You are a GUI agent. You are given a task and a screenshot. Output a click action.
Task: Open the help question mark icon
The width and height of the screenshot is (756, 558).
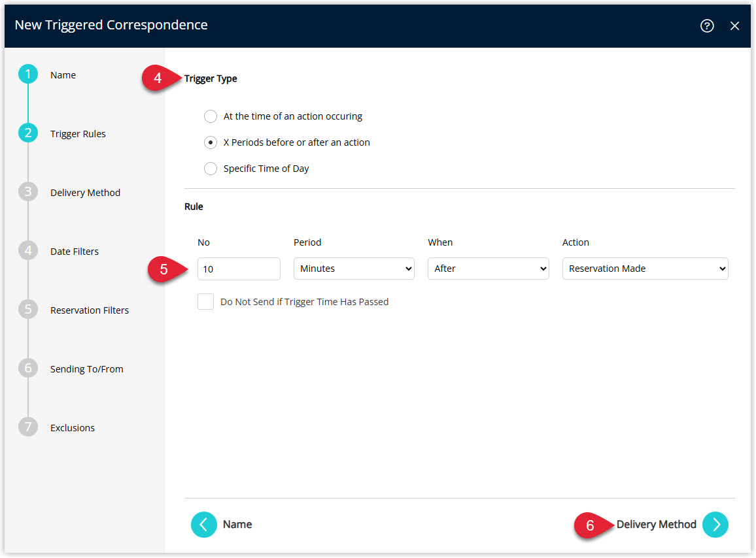coord(707,26)
